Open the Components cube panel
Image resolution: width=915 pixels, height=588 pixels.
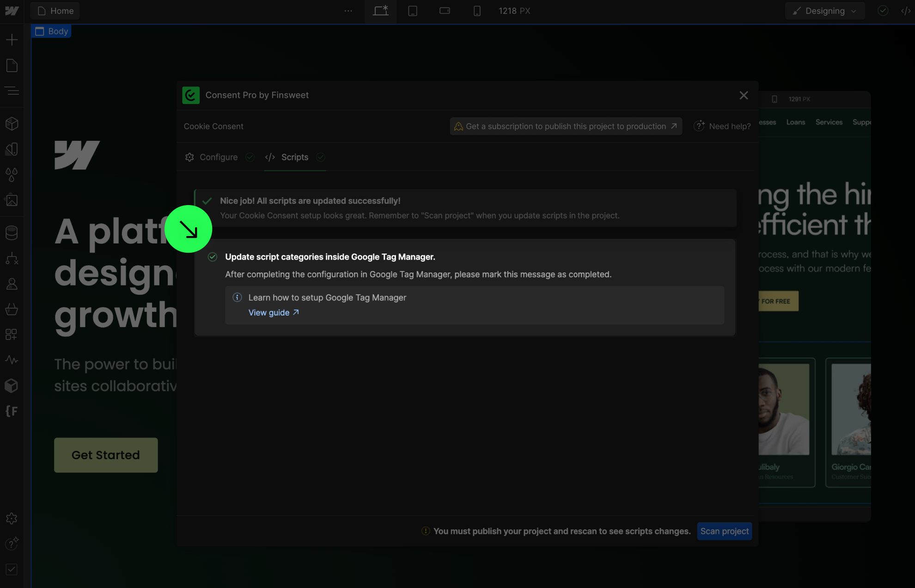pyautogui.click(x=12, y=123)
